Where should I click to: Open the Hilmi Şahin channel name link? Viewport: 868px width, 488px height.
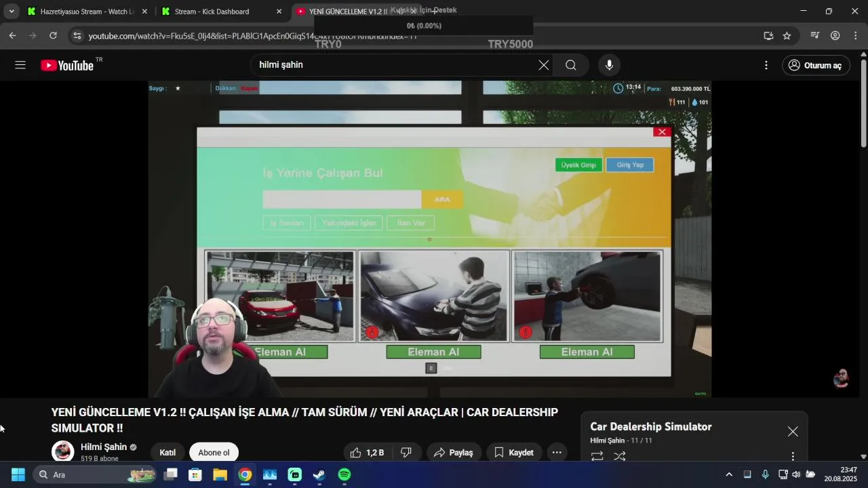click(104, 447)
